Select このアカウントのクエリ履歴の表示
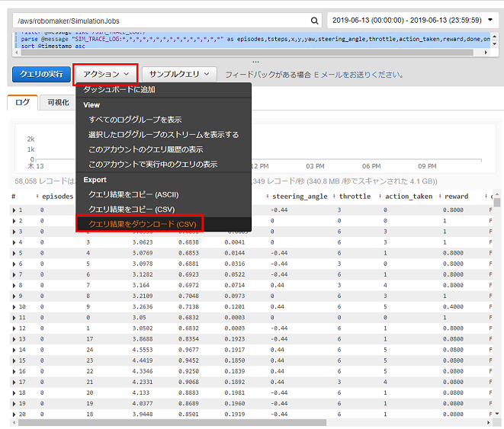 [x=146, y=149]
